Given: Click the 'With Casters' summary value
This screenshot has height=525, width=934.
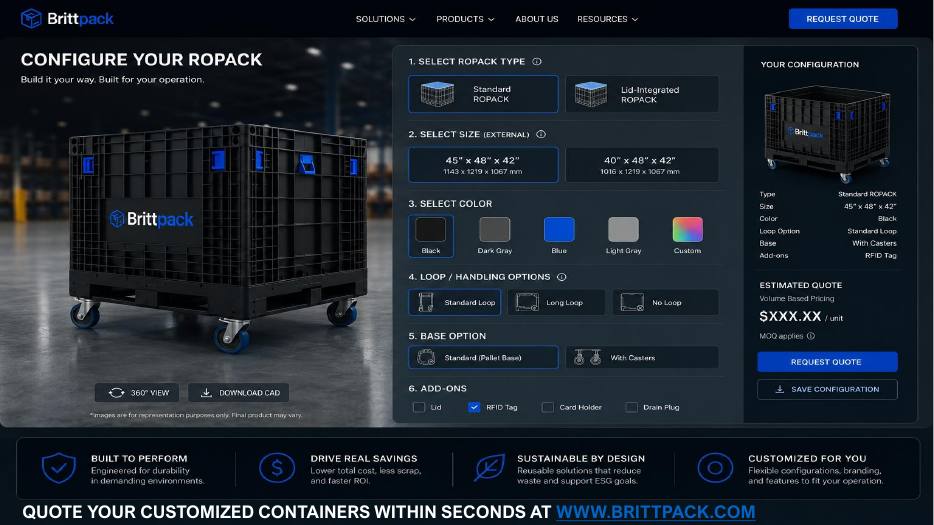Looking at the screenshot, I should coord(874,243).
